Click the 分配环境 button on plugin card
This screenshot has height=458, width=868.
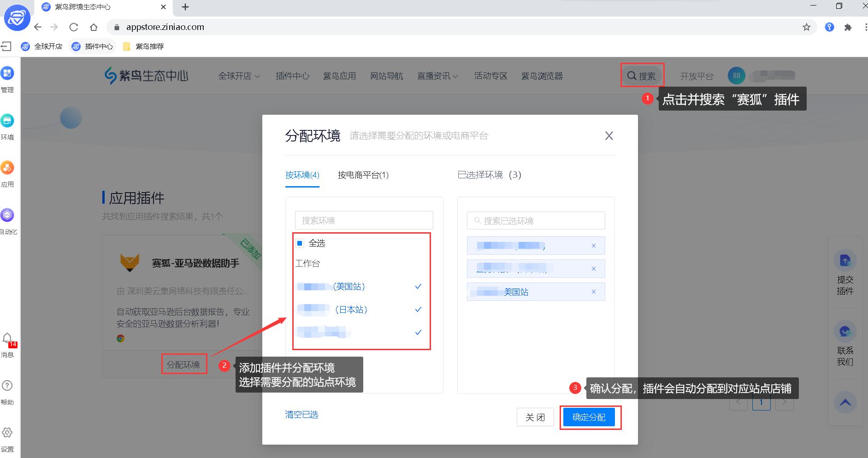tap(183, 364)
